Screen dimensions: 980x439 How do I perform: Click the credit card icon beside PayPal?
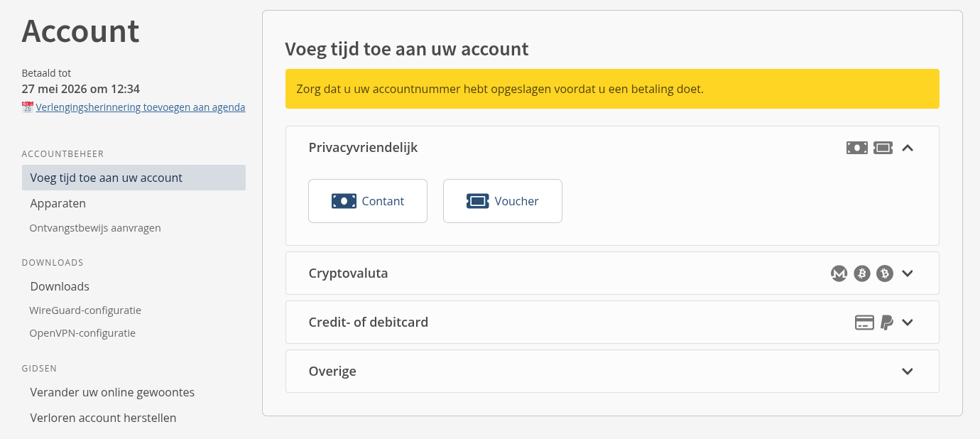tap(864, 323)
